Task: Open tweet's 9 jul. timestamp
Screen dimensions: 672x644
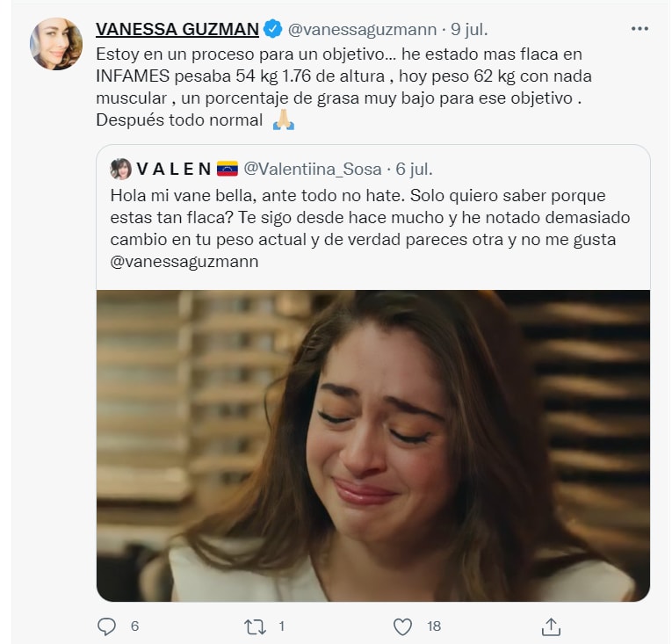Action: 464,30
